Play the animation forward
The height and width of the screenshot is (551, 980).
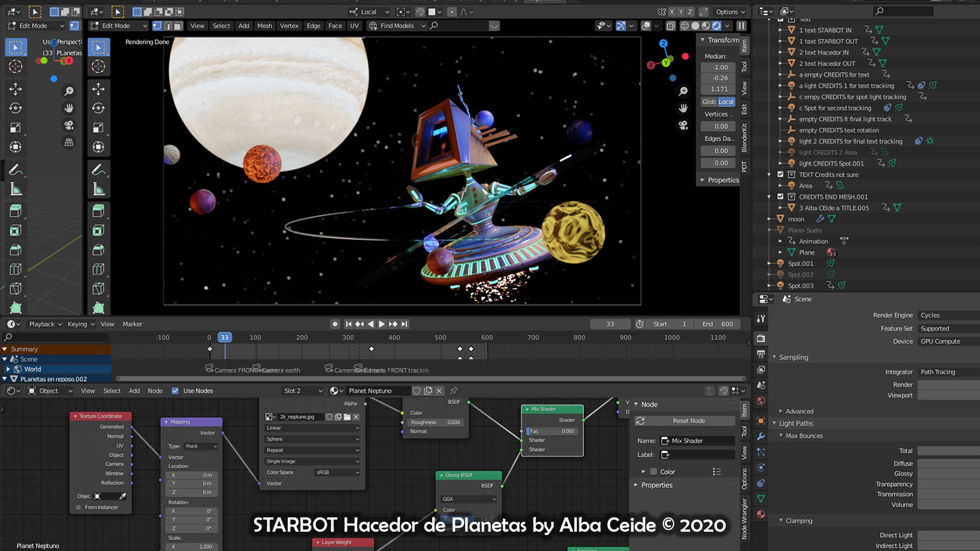coord(381,324)
